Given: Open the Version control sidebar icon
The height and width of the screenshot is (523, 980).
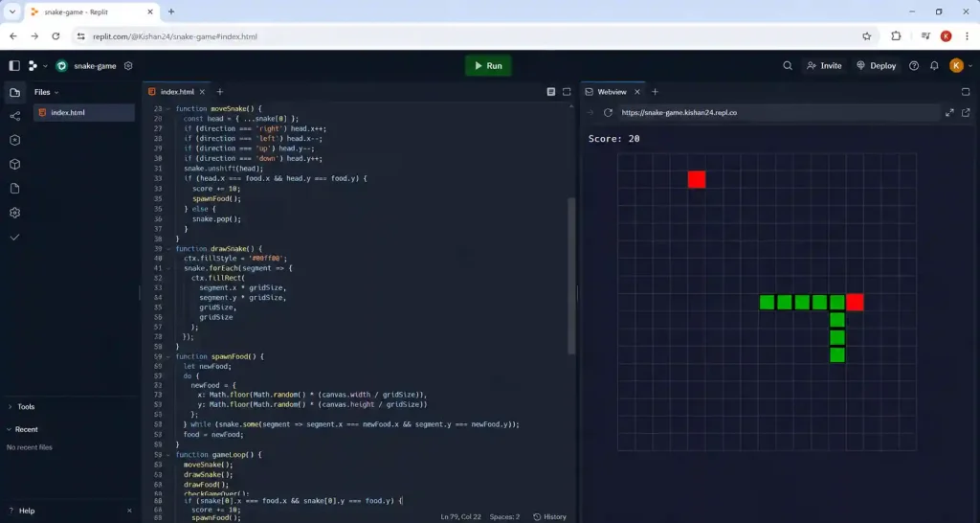Looking at the screenshot, I should (x=15, y=116).
